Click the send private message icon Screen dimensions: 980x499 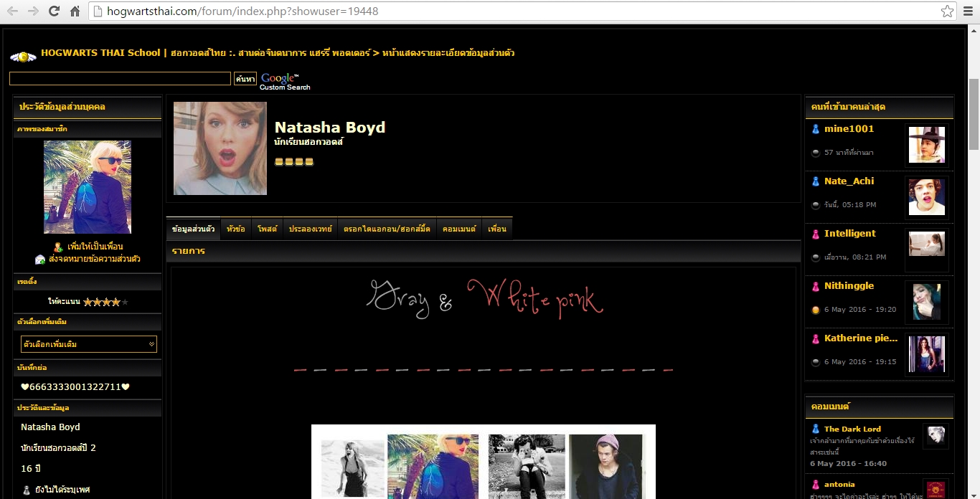40,259
